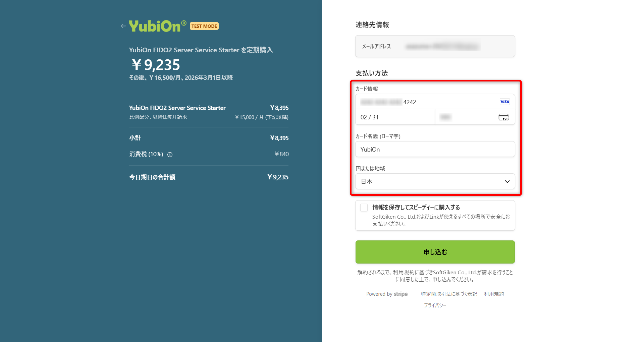The height and width of the screenshot is (342, 644).
Task: Select the 支払い方法 section heading
Action: (371, 73)
